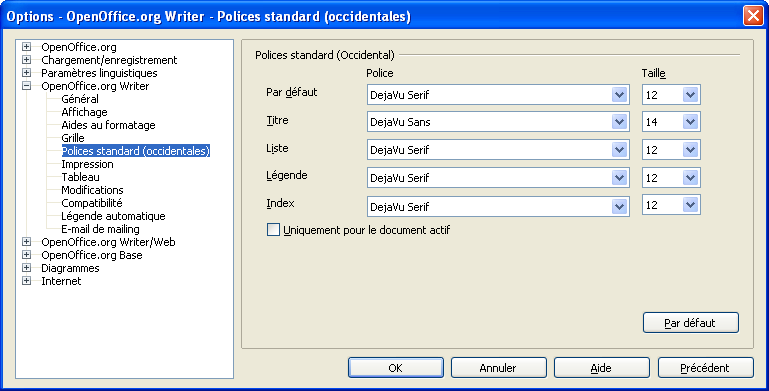Viewport: 769px width, 391px height.
Task: Collapse the OpenOffice.org Writer node
Action: point(26,86)
